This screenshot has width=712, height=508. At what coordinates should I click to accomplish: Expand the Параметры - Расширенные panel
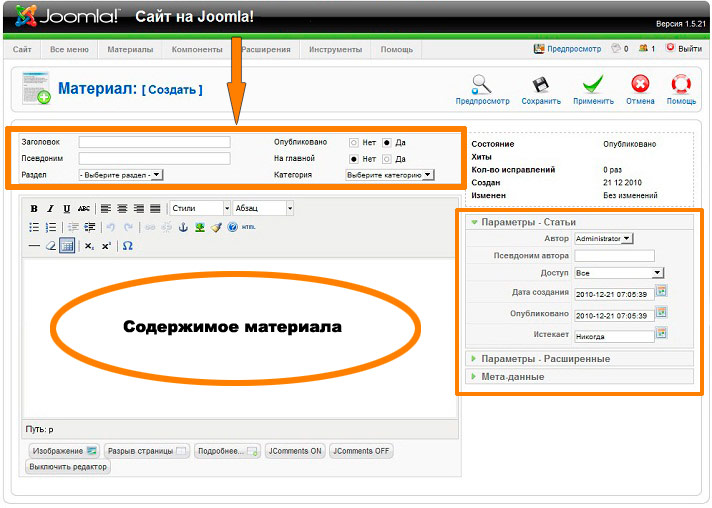tap(545, 358)
